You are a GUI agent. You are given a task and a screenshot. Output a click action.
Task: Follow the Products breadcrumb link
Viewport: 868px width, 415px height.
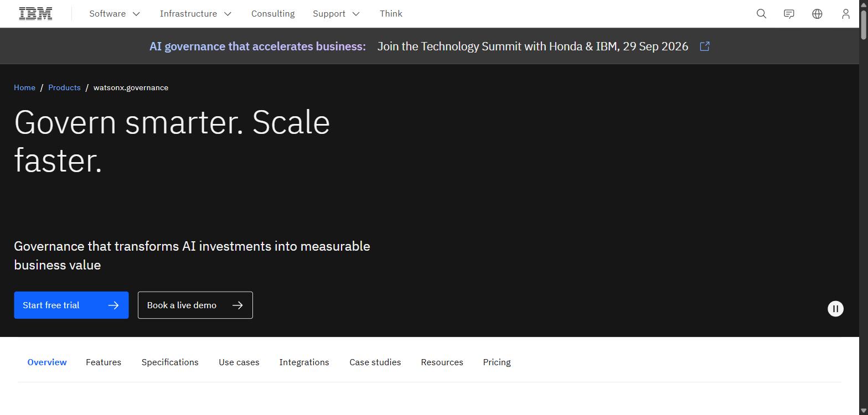[x=64, y=87]
